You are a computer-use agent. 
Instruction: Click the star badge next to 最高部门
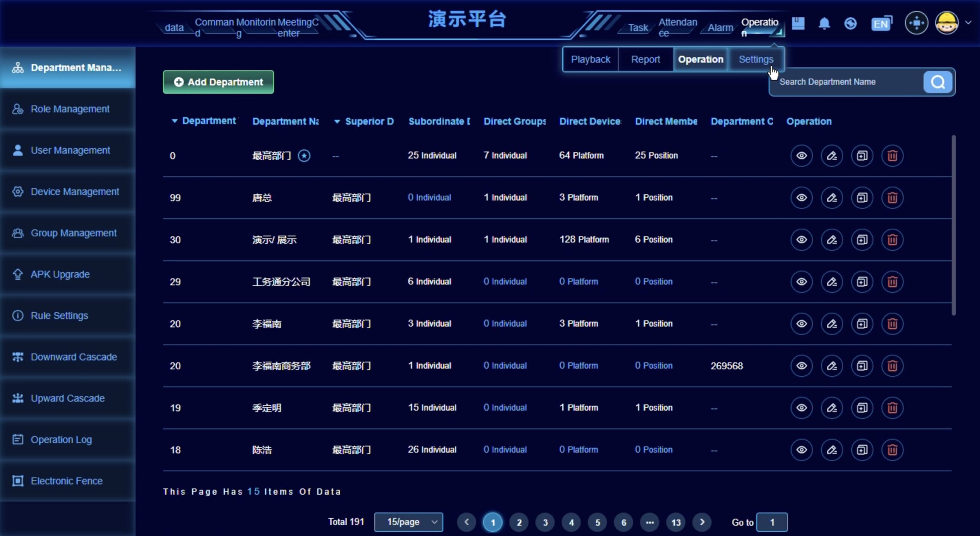tap(304, 156)
